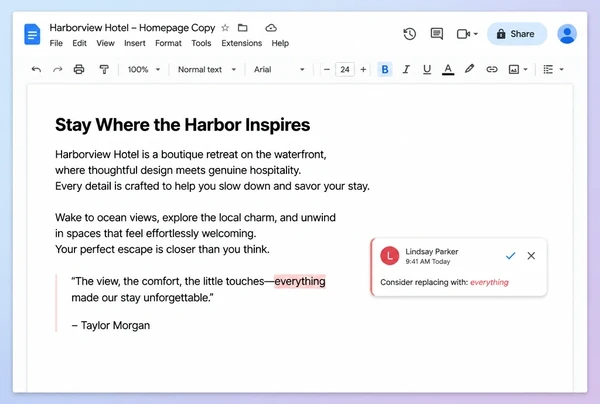Increase font size with plus button
The image size is (600, 404).
point(363,70)
